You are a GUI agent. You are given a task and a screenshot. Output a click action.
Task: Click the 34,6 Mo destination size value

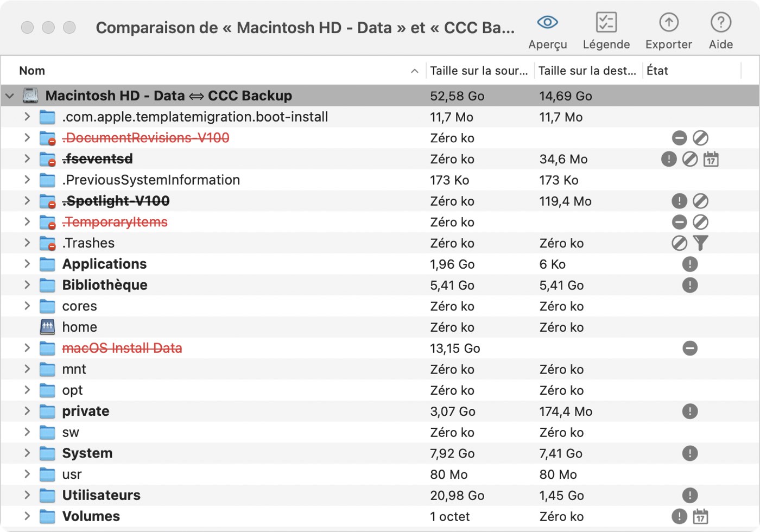[563, 159]
